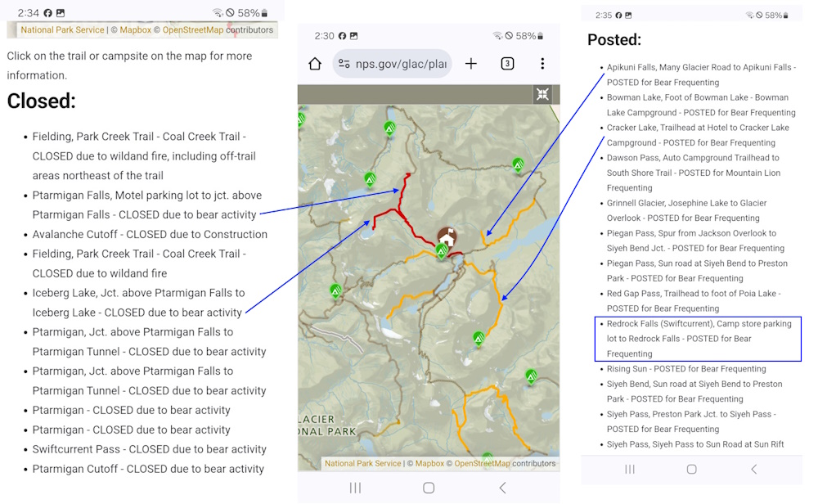Tap the site settings icon in the address bar

pyautogui.click(x=344, y=64)
